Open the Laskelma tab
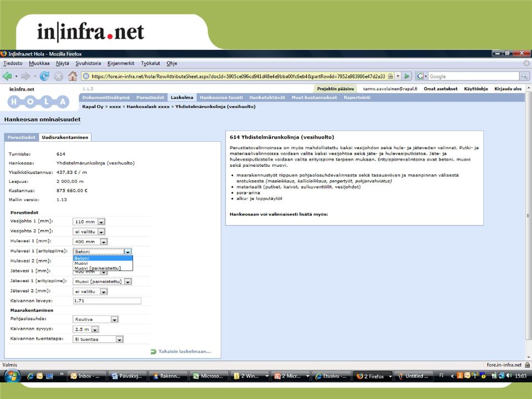 pos(182,98)
